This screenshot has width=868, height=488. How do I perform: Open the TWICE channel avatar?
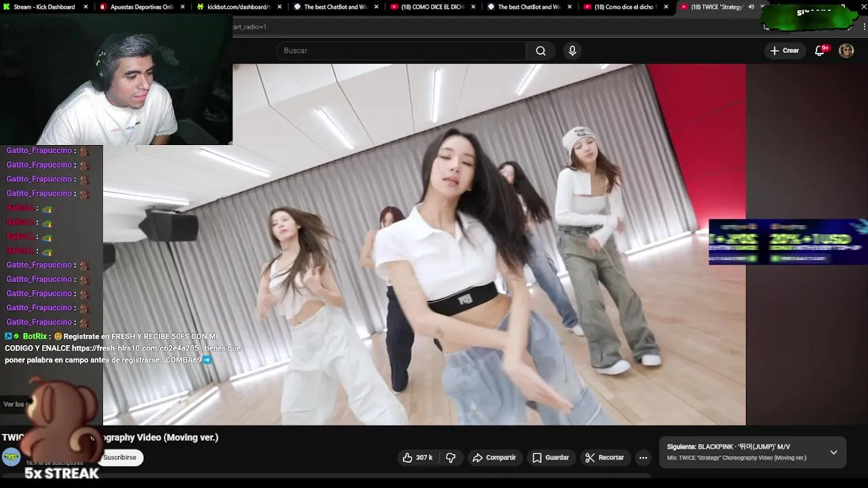click(11, 457)
